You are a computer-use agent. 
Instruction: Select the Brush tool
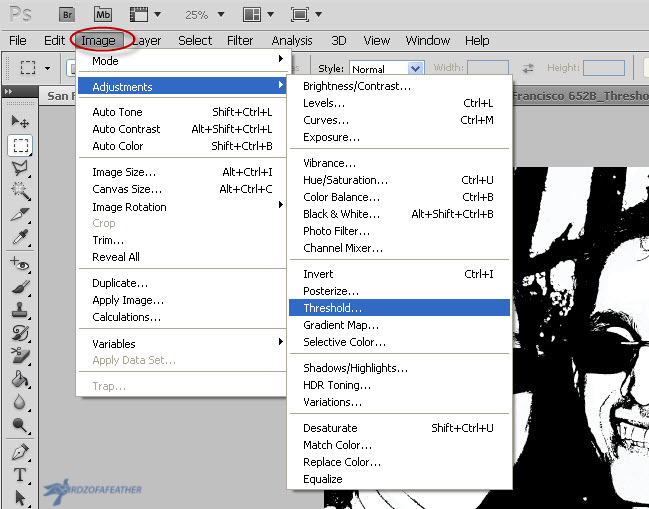point(20,287)
